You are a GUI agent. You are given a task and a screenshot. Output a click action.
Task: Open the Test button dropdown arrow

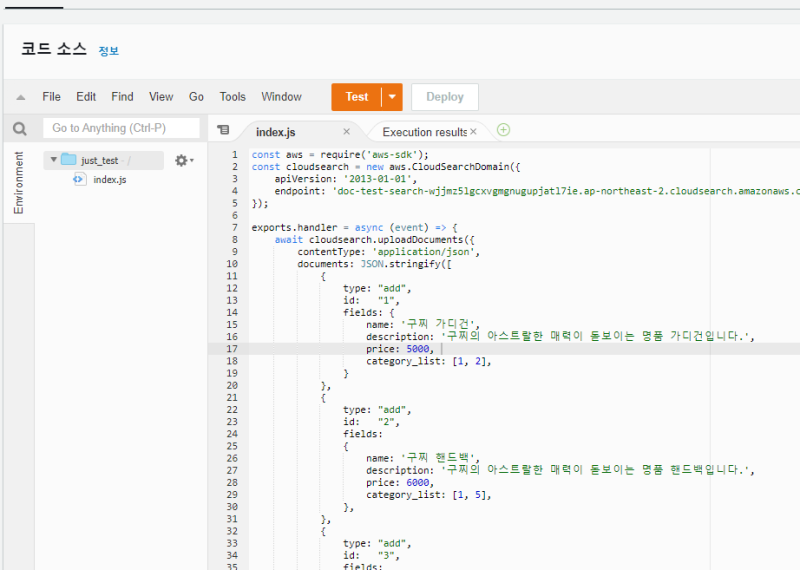(392, 97)
